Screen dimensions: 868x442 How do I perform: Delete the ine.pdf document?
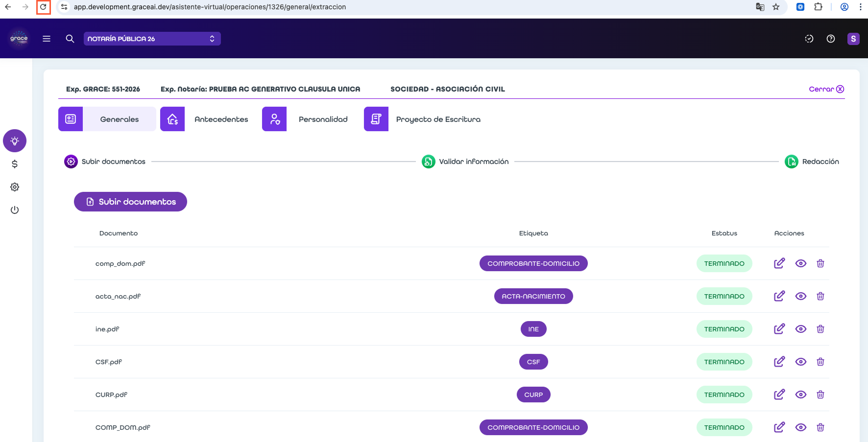click(820, 329)
